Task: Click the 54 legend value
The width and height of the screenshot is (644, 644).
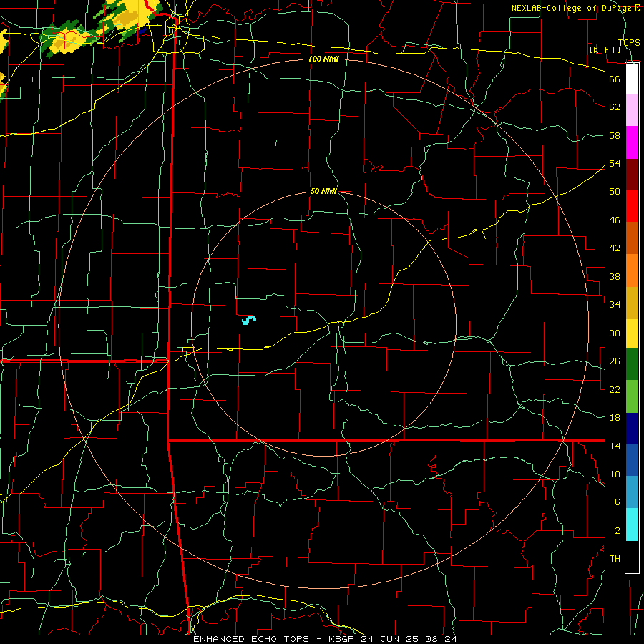Action: [615, 163]
